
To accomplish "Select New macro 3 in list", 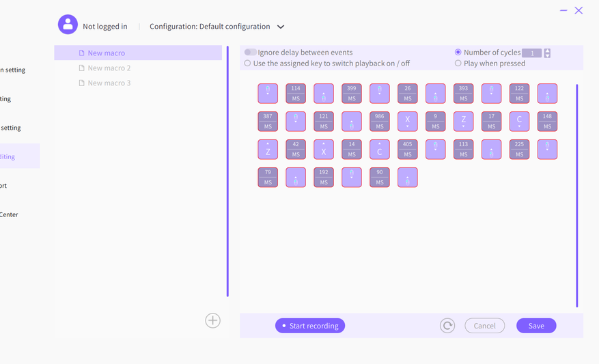I will point(109,83).
